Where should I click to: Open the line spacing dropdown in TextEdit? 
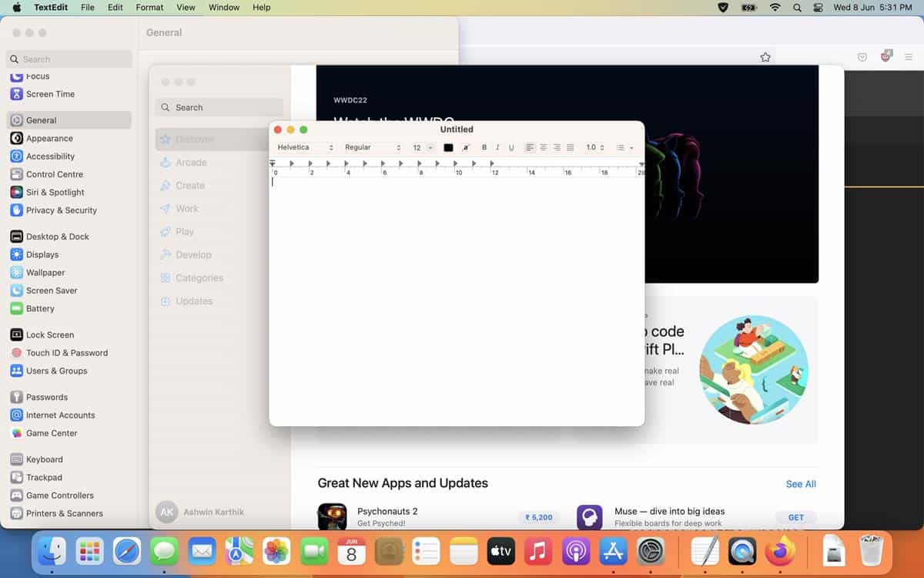pyautogui.click(x=594, y=146)
